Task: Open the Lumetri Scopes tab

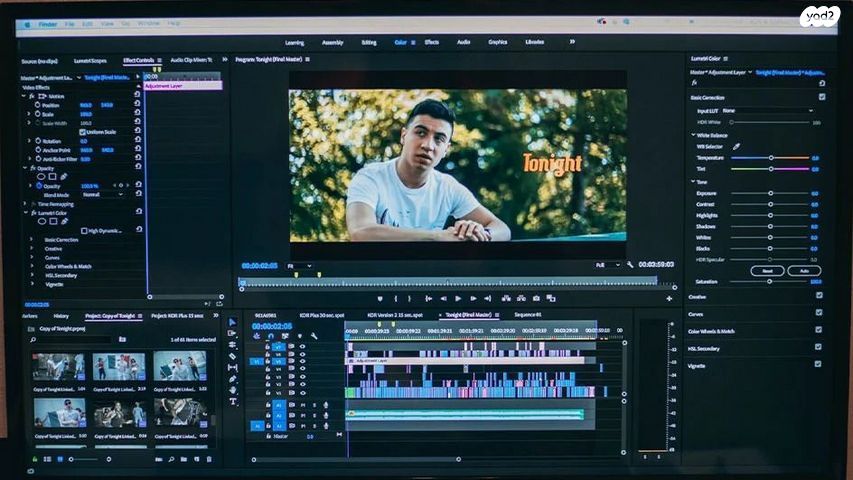Action: [90, 60]
